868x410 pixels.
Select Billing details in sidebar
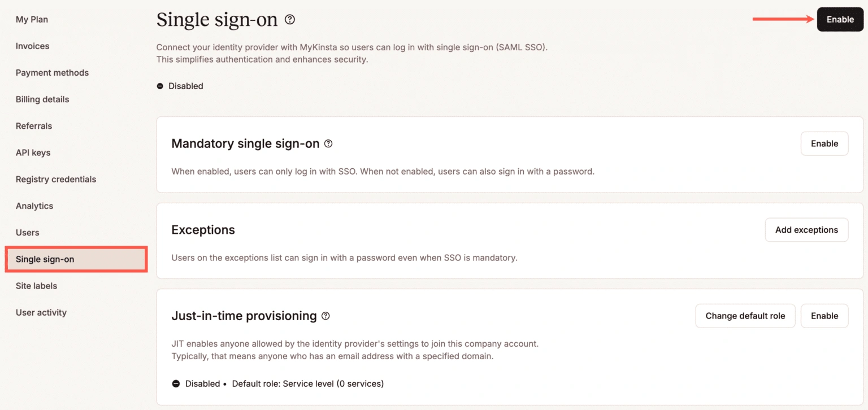[x=42, y=99]
